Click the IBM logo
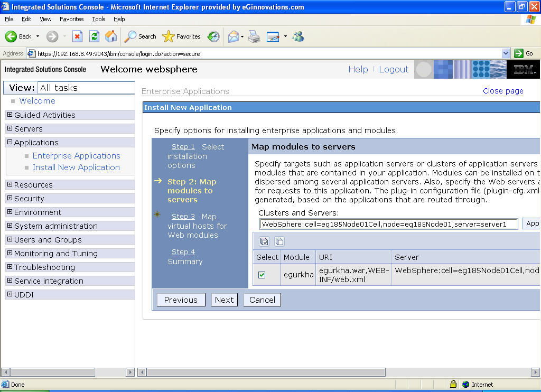This screenshot has width=541, height=392. [523, 69]
